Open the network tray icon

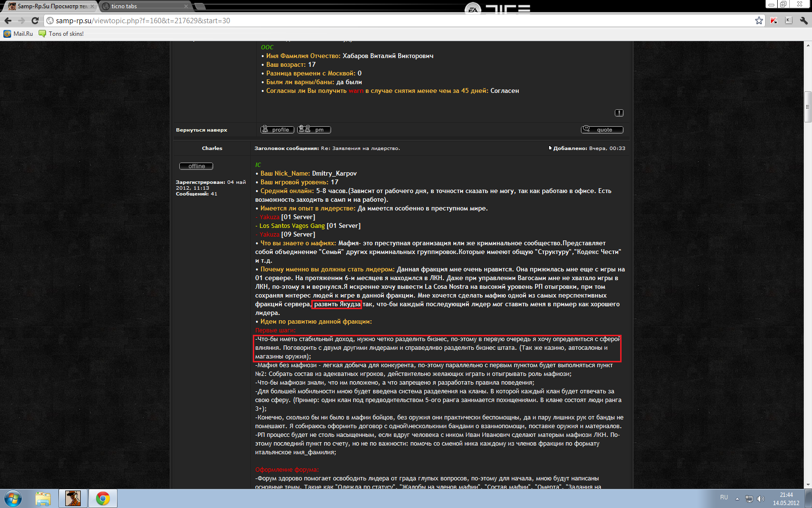749,498
